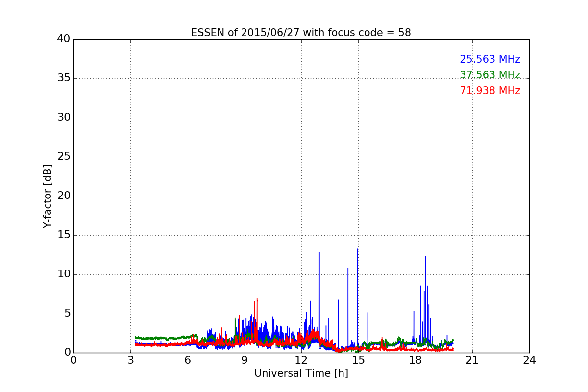Select the 25.563 MHz legend label
Screen dimensions: 588x392
point(490,59)
